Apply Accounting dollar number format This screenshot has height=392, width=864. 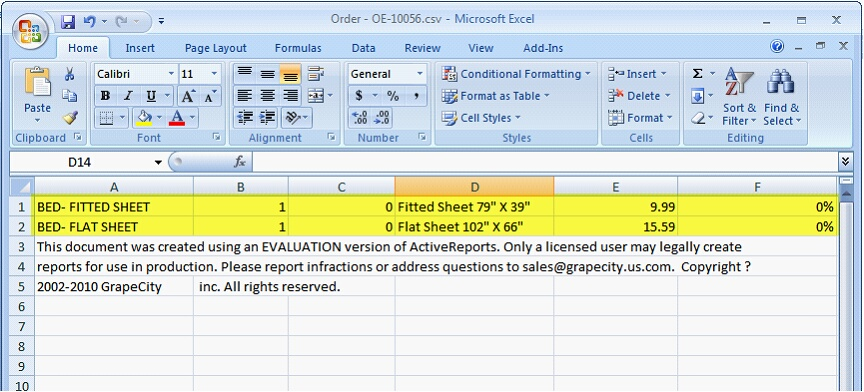coord(359,96)
